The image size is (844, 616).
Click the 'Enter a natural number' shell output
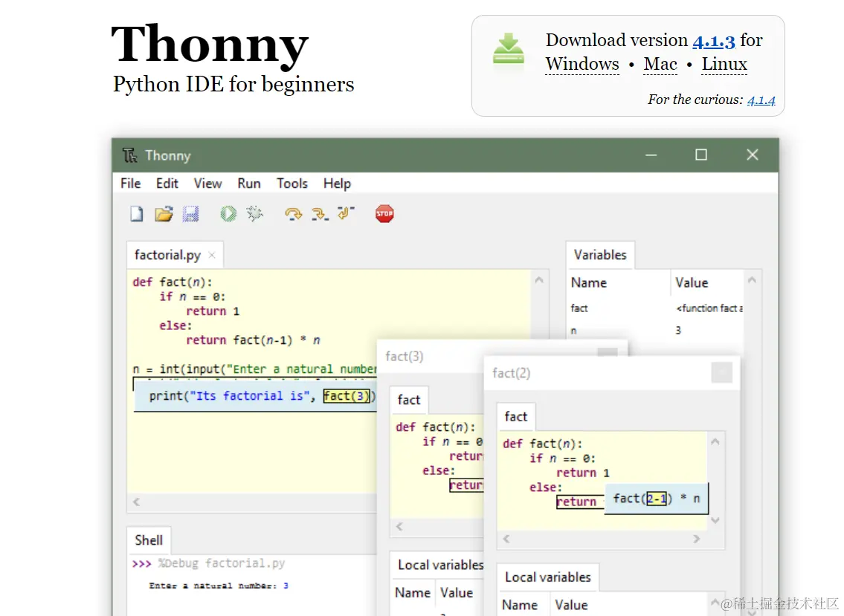tap(219, 586)
